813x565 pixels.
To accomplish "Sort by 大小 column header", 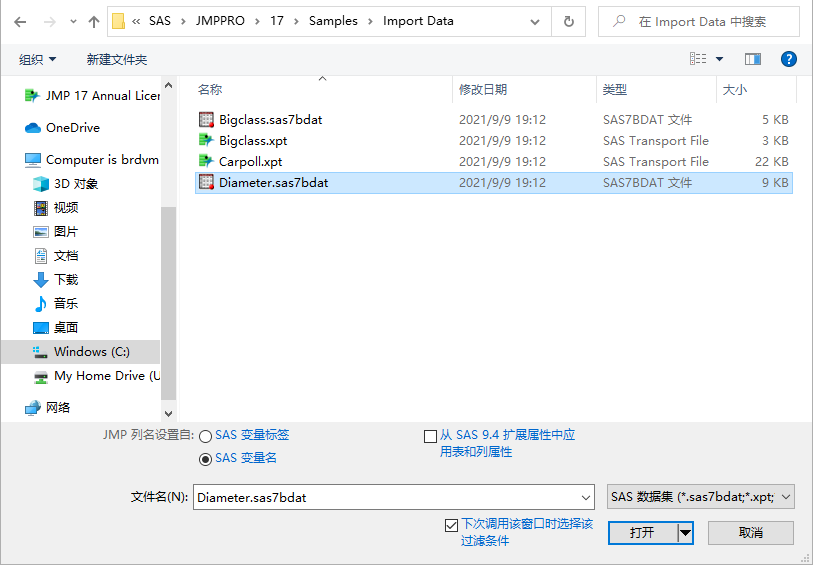I will click(735, 90).
